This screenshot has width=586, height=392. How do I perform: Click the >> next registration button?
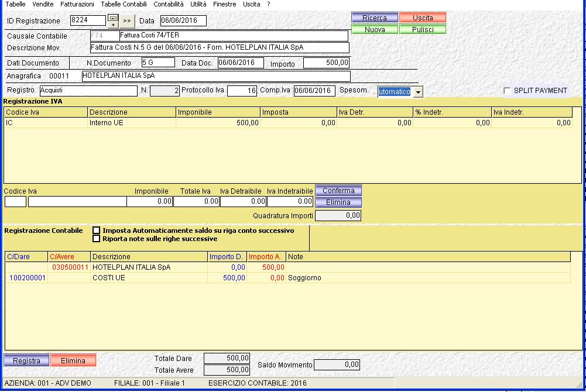coord(128,21)
